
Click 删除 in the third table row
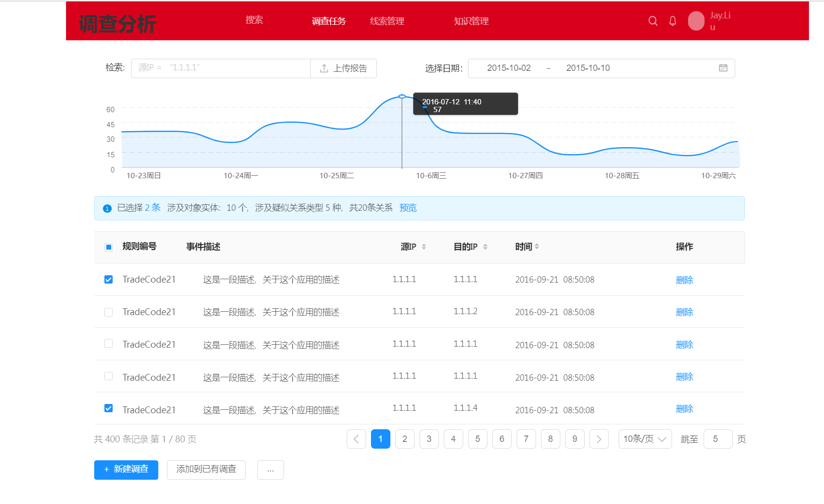(x=685, y=345)
